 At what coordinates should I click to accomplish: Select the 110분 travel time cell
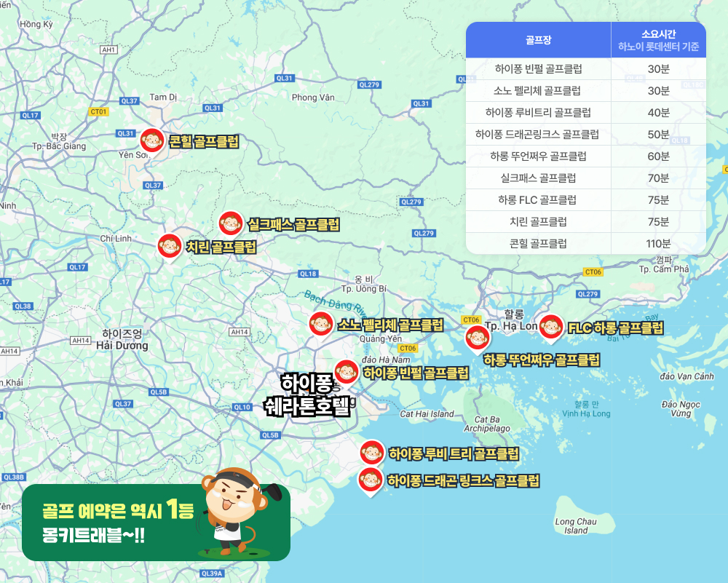point(658,243)
